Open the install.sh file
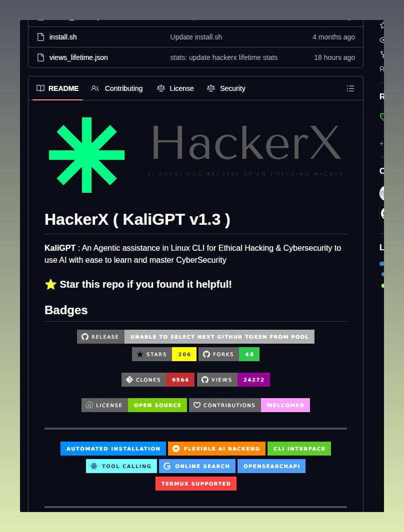The image size is (404, 532). pyautogui.click(x=63, y=37)
